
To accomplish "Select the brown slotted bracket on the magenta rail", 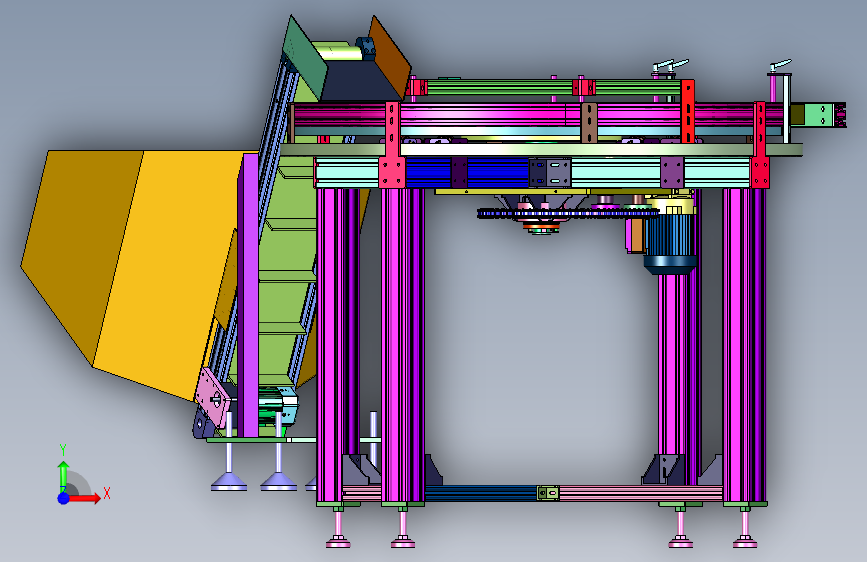I will [x=589, y=122].
